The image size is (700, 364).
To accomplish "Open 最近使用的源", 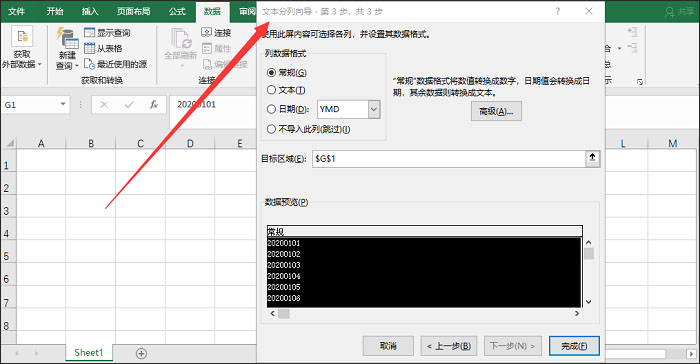I will click(115, 64).
